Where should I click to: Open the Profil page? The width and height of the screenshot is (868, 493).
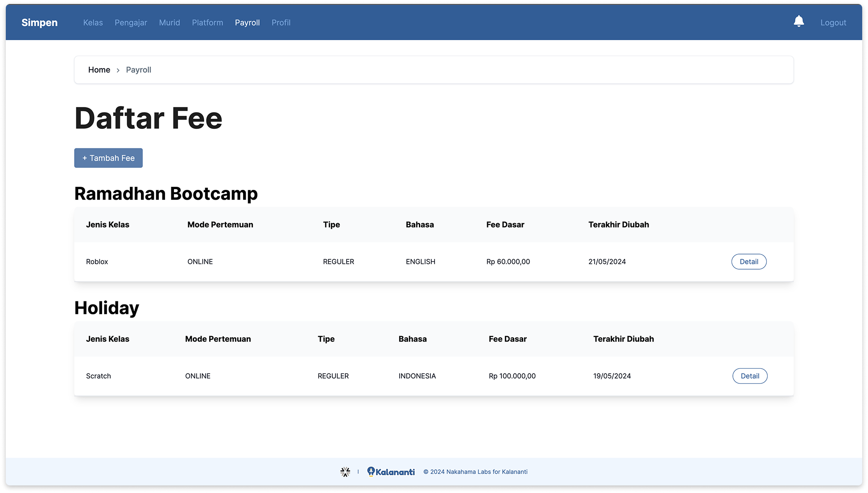tap(281, 23)
